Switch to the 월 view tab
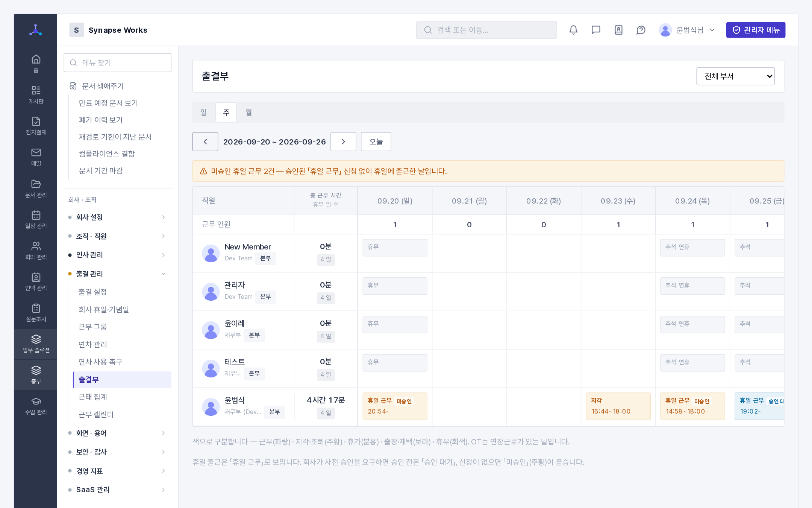812x508 pixels. [x=248, y=112]
